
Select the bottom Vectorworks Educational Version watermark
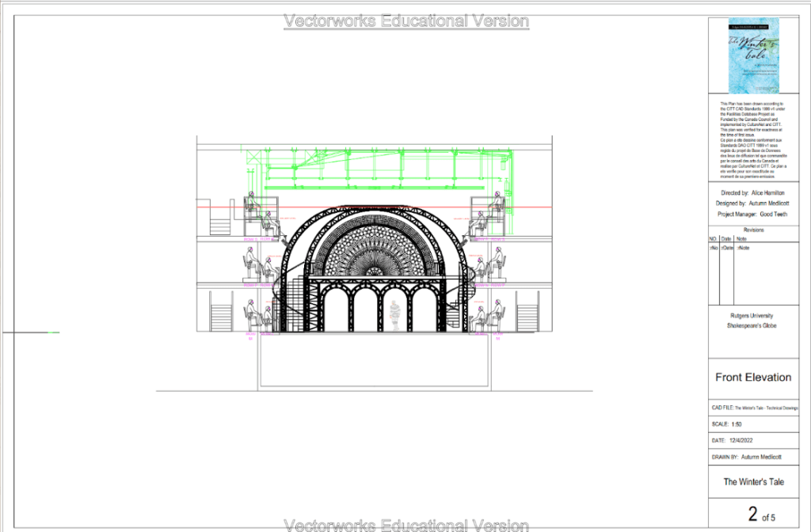[405, 525]
